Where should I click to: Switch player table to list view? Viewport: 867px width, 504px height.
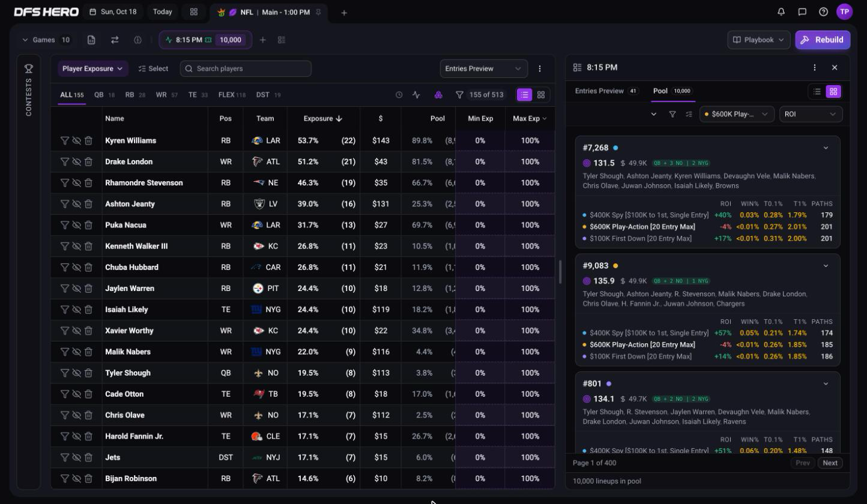click(x=525, y=95)
